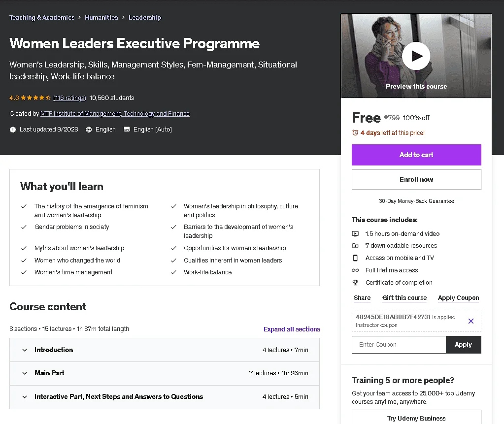Click the star rating display
The width and height of the screenshot is (504, 424).
[35, 98]
